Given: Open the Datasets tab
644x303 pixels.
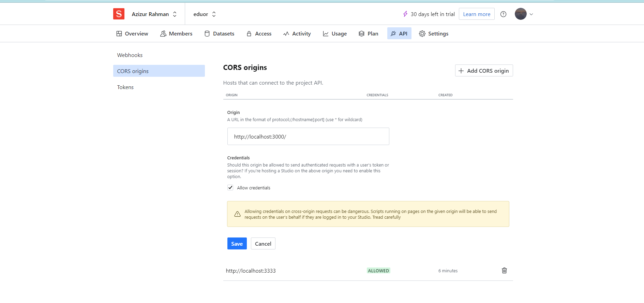Looking at the screenshot, I should click(x=219, y=33).
